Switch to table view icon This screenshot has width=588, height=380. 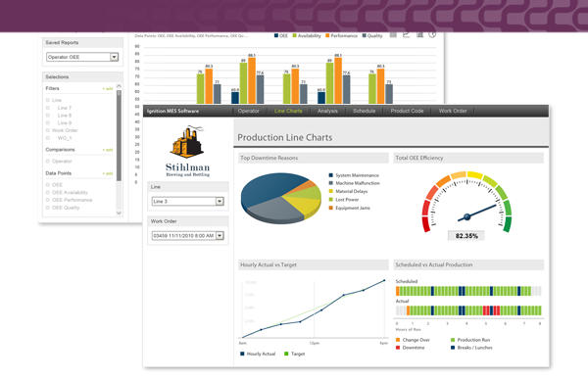tap(393, 35)
